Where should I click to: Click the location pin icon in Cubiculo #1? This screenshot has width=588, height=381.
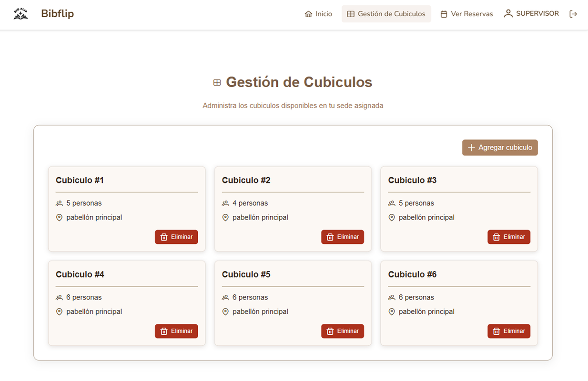click(59, 218)
